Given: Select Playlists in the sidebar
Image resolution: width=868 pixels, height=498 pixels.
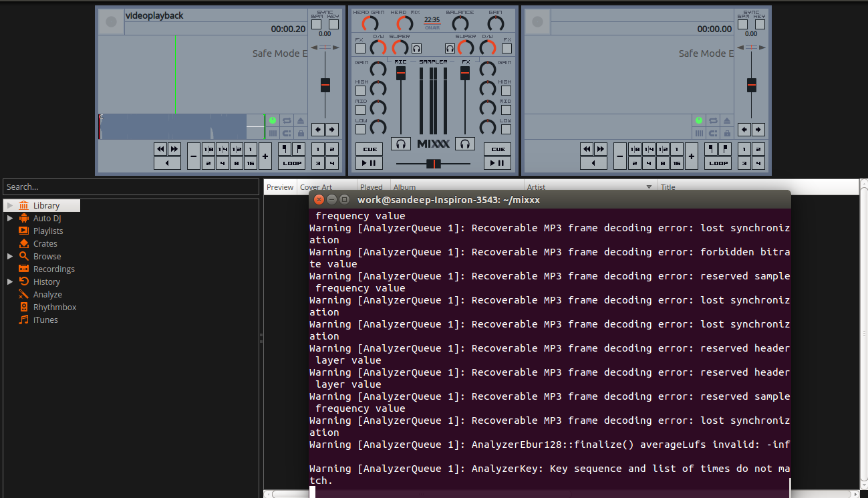Looking at the screenshot, I should click(x=48, y=231).
